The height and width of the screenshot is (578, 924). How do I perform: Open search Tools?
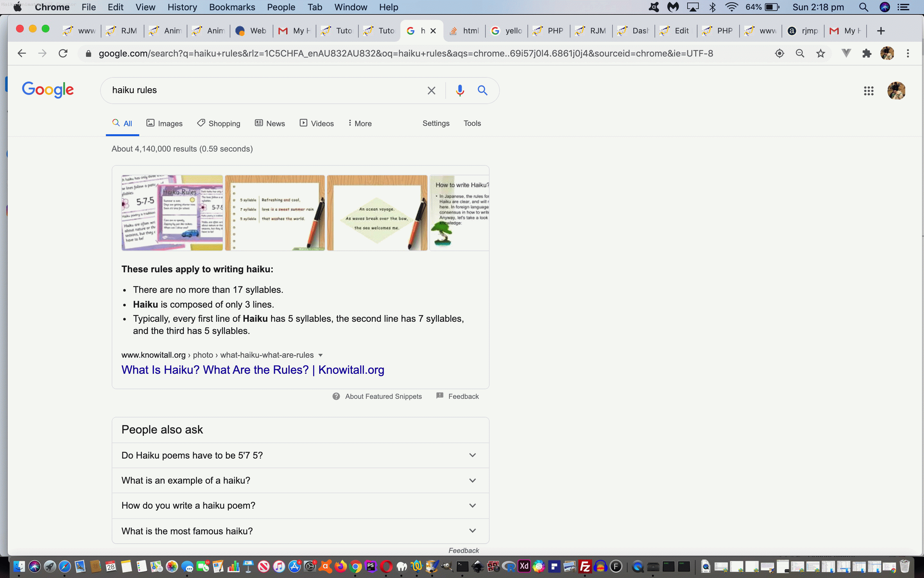[x=472, y=124]
